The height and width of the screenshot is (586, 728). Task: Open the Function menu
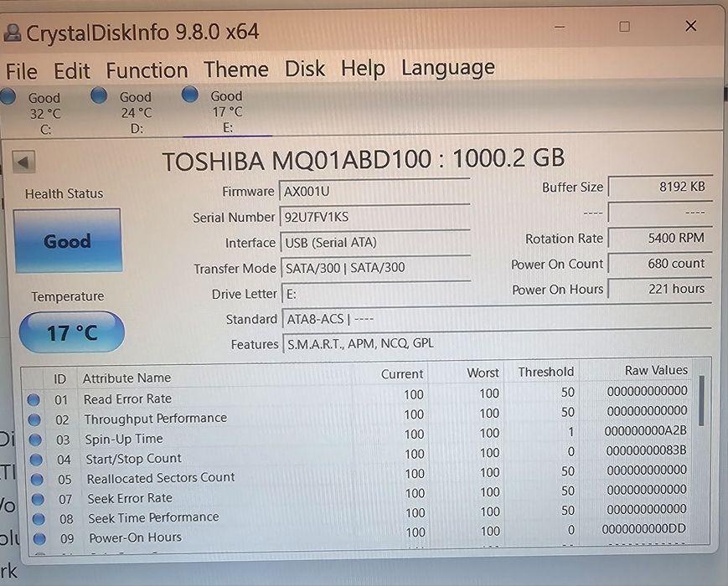147,70
